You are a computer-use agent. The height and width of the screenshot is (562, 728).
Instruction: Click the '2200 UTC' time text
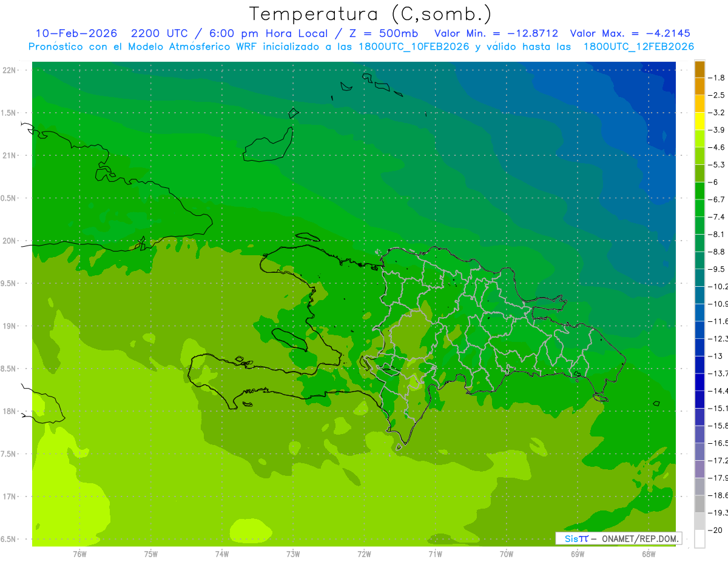click(160, 33)
